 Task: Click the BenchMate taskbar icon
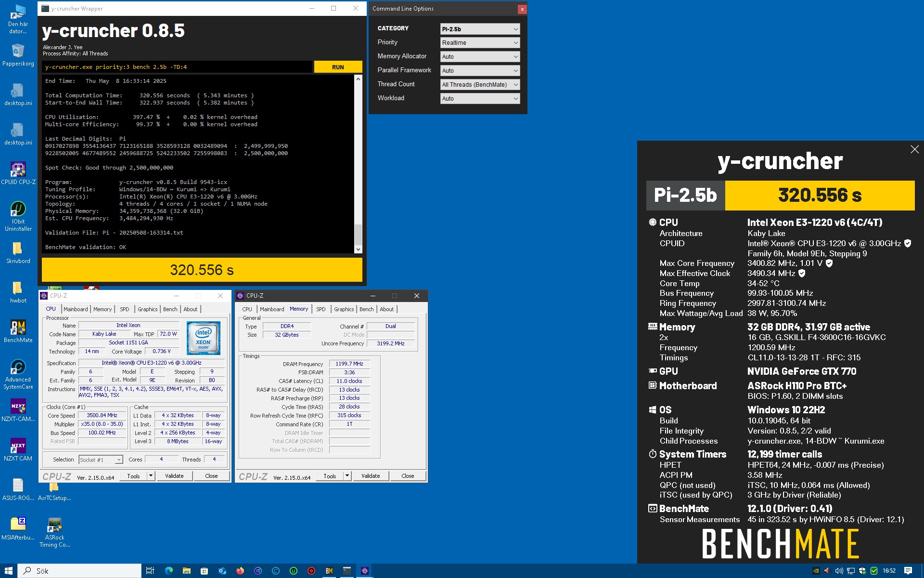(x=329, y=571)
